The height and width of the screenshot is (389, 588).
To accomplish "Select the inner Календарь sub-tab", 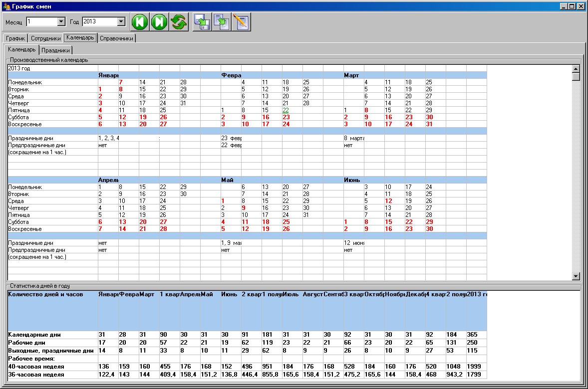I will tap(22, 49).
